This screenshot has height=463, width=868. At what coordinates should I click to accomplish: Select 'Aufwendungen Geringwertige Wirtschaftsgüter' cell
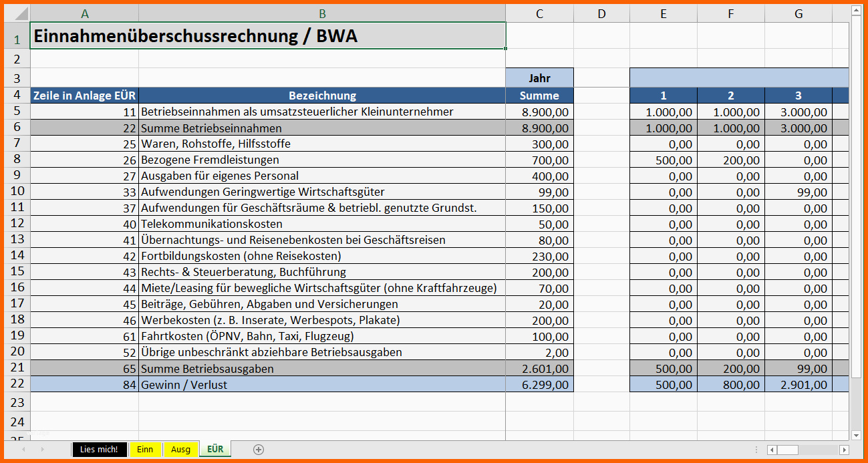[x=322, y=192]
